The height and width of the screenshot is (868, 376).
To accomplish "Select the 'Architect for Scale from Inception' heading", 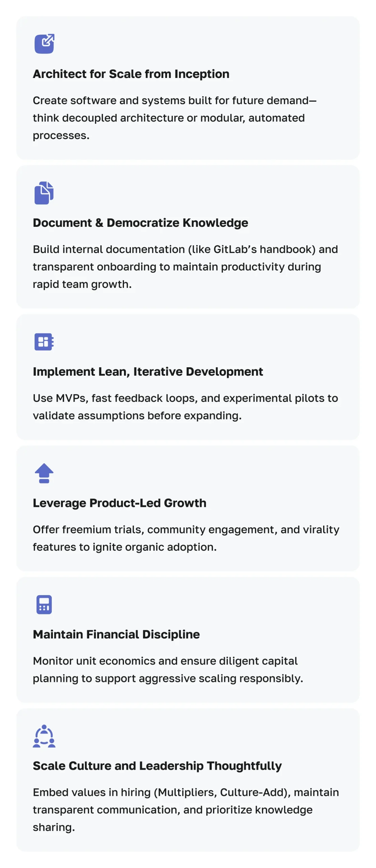I will click(131, 74).
